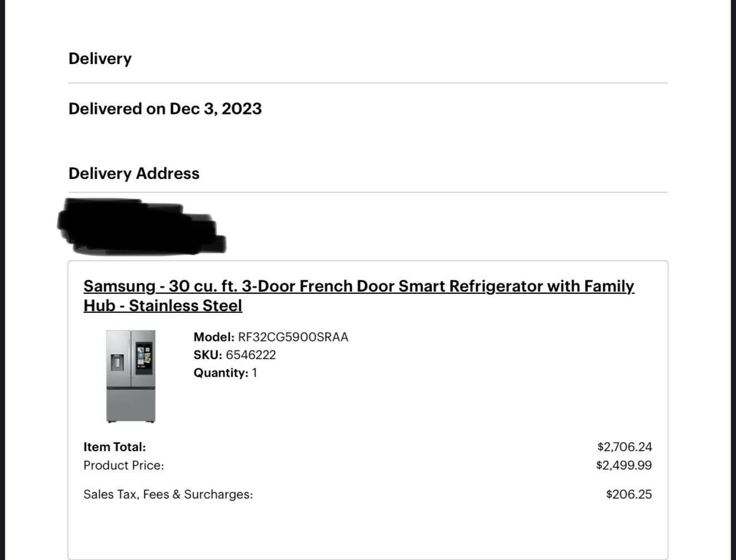Click the quantity value 1
736x560 pixels.
tap(255, 373)
